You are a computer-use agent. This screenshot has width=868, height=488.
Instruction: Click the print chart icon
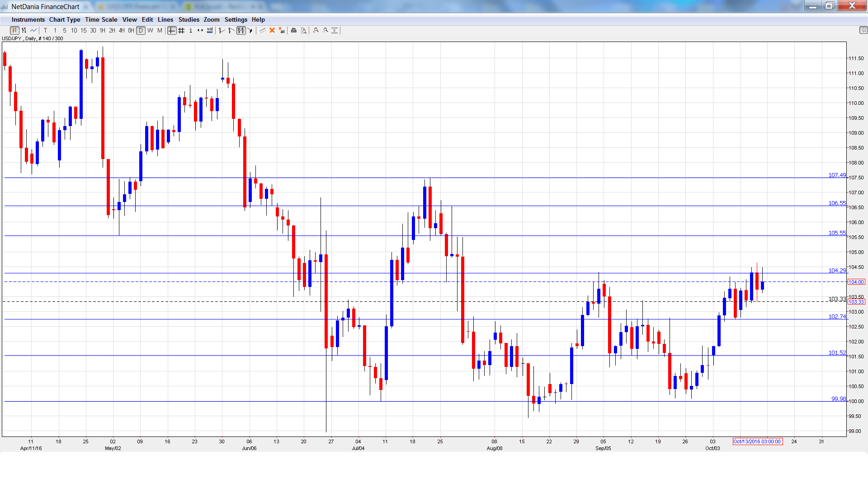point(294,30)
